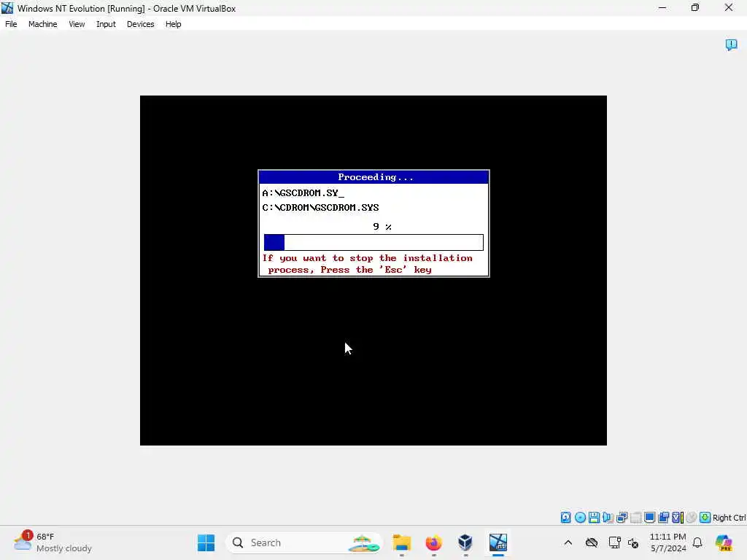
Task: Click the 9 % progress text
Action: click(x=382, y=227)
